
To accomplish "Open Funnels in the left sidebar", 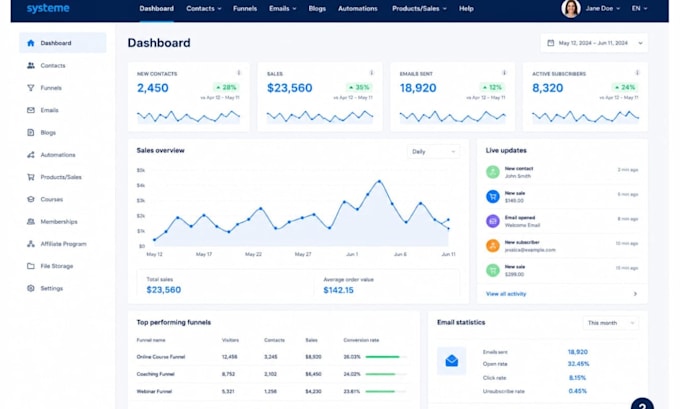I will coord(44,88).
